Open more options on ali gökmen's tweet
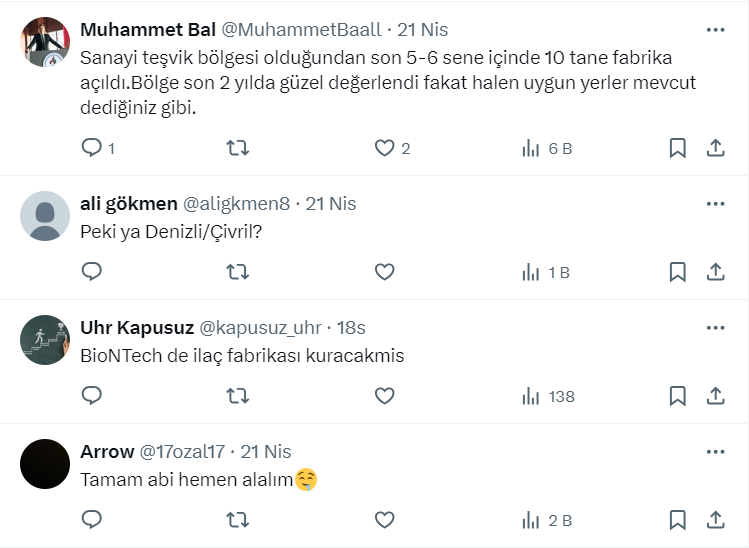Screen dimensions: 749x548 715,203
